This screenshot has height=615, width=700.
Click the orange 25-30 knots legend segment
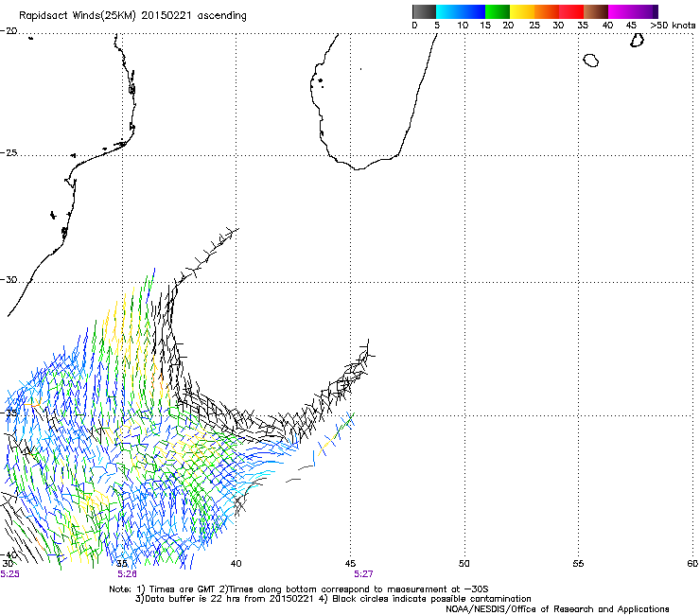point(547,11)
